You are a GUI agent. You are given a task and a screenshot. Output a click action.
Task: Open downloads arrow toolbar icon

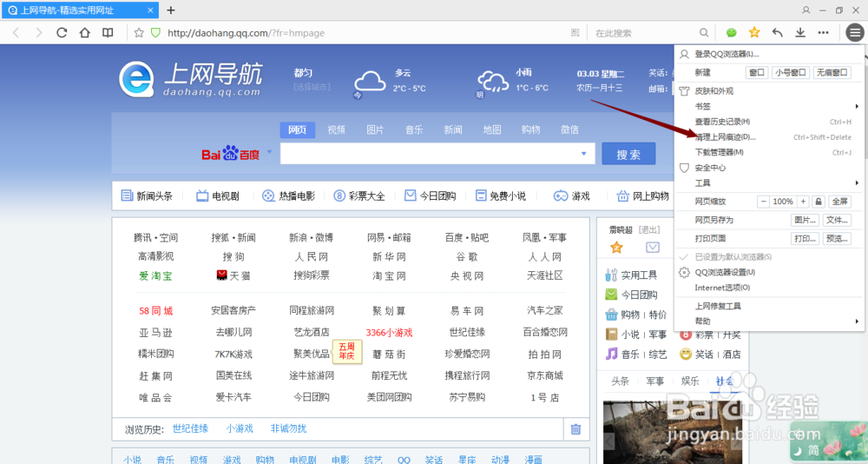(800, 33)
